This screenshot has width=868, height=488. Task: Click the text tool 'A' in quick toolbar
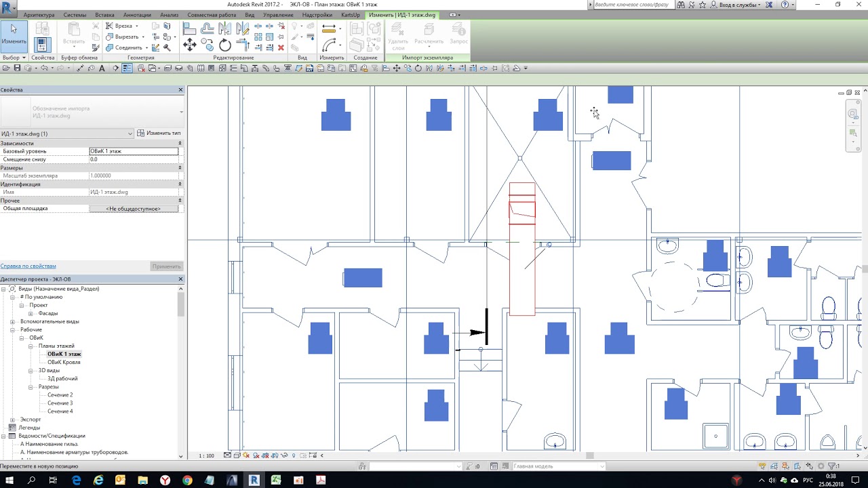tap(102, 68)
